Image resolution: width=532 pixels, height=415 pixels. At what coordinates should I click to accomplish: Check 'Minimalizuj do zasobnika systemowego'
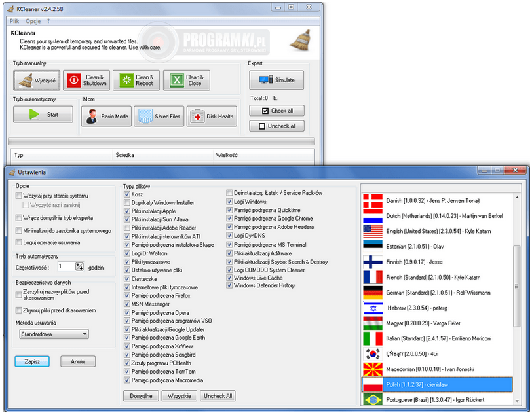pos(18,230)
